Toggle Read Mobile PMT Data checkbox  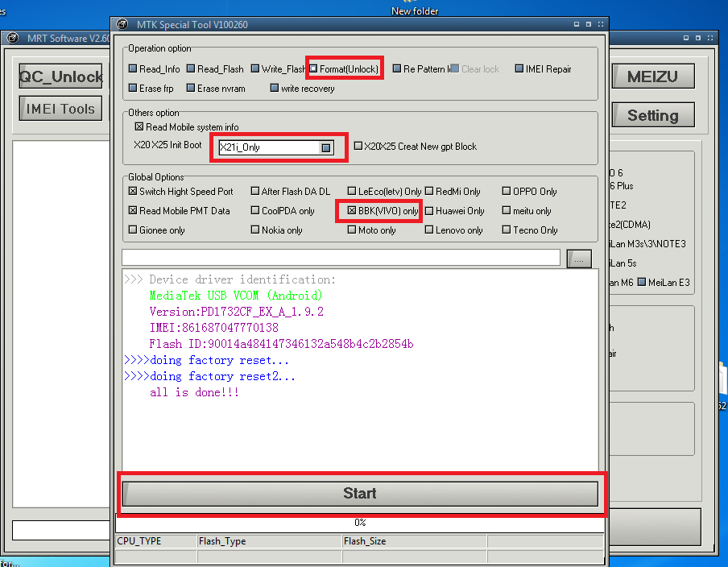pos(133,210)
